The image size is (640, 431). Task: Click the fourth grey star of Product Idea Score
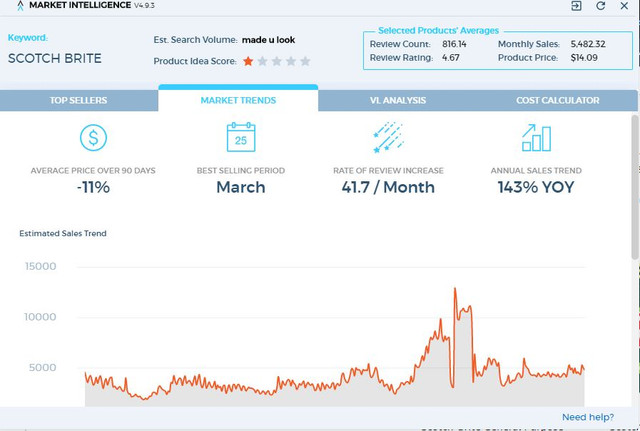click(291, 61)
